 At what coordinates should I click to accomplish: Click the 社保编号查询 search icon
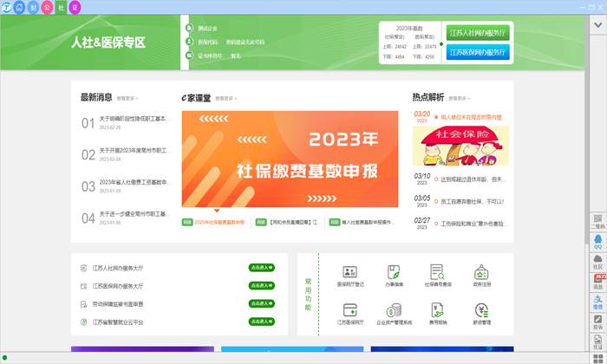(x=437, y=272)
